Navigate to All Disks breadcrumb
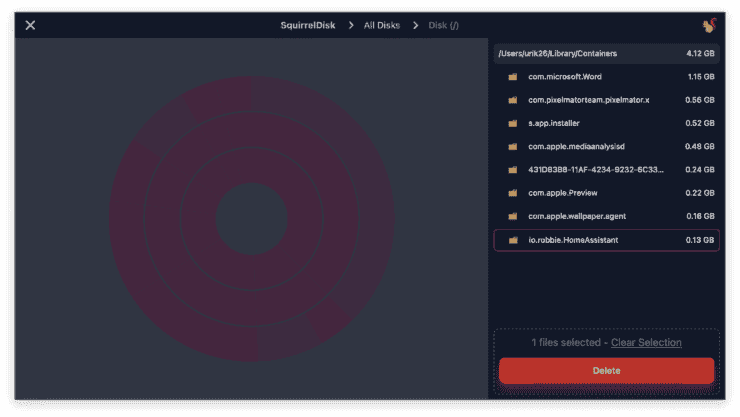Screen dimensions: 740x417 [383, 25]
